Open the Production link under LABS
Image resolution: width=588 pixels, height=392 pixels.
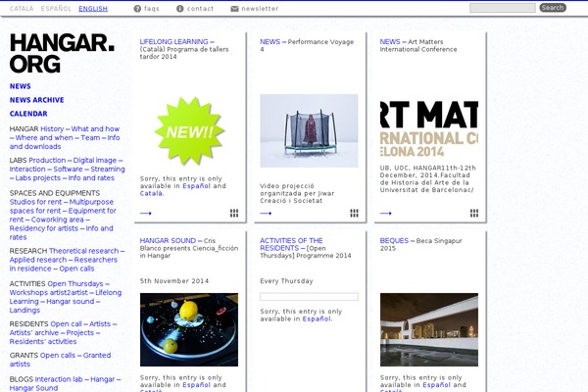point(47,160)
